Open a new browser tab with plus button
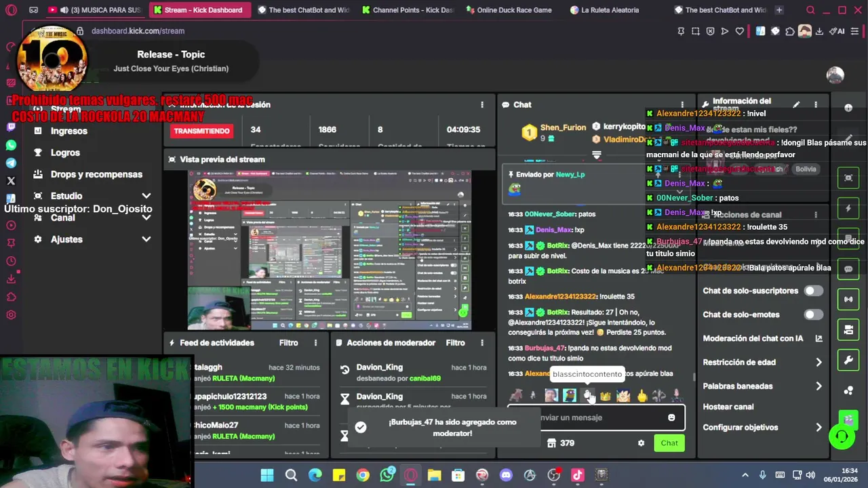This screenshot has height=488, width=868. 779,10
